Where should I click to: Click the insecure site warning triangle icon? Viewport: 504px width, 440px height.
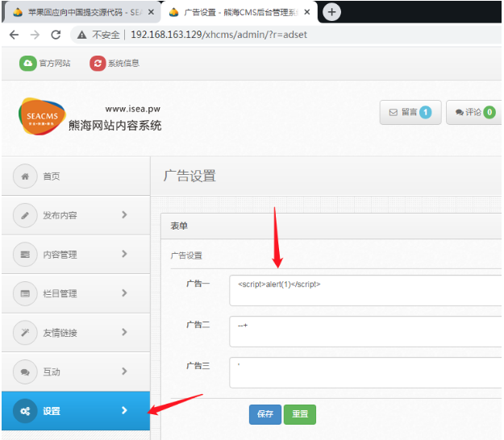pos(82,35)
